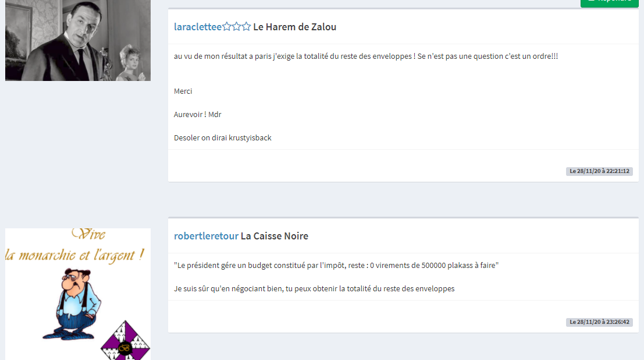This screenshot has width=644, height=360.
Task: Click the purple Breton emblem in robertleretour's avatar
Action: coord(126,340)
